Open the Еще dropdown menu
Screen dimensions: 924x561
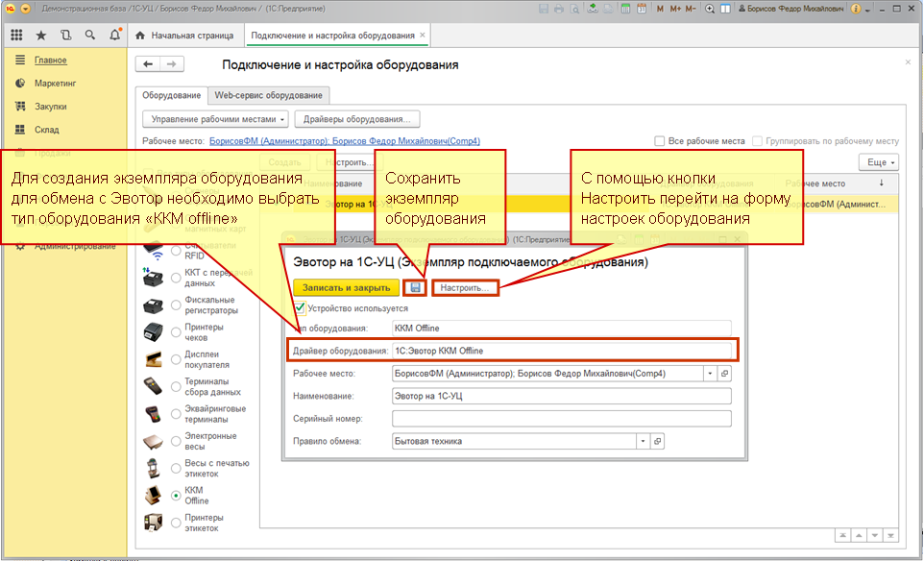point(879,162)
